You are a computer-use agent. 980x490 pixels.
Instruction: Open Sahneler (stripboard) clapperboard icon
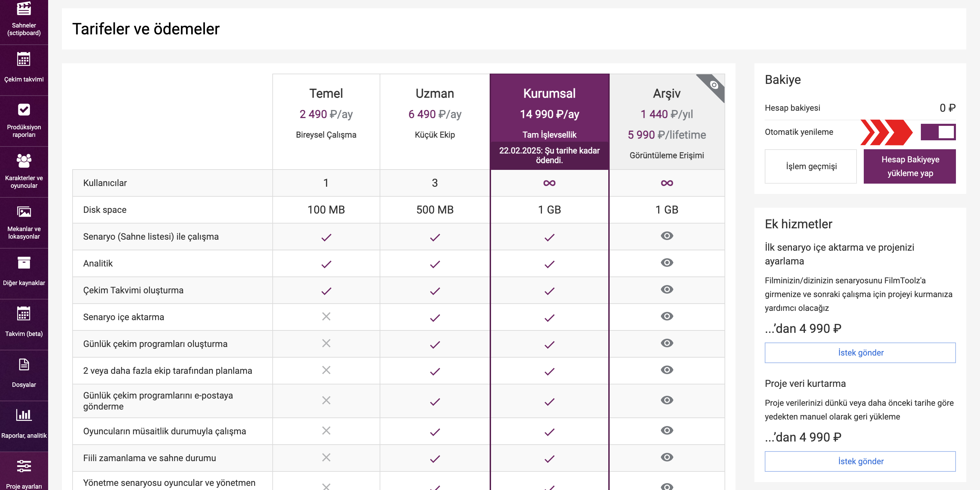click(24, 8)
